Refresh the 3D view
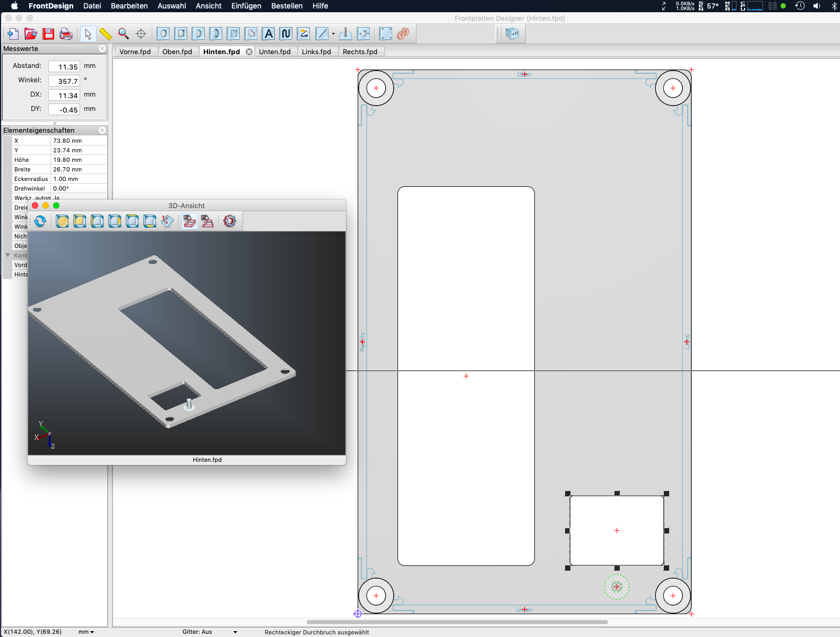 (40, 221)
